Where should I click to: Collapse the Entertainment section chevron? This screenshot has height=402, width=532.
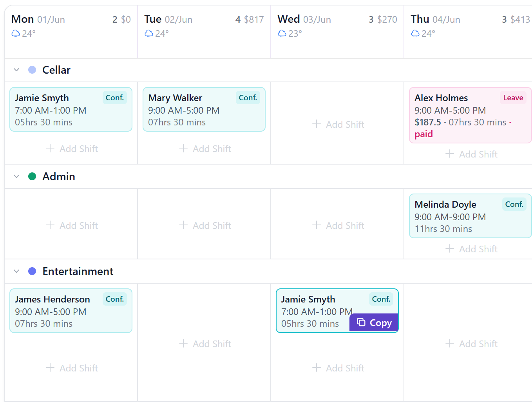(x=16, y=271)
